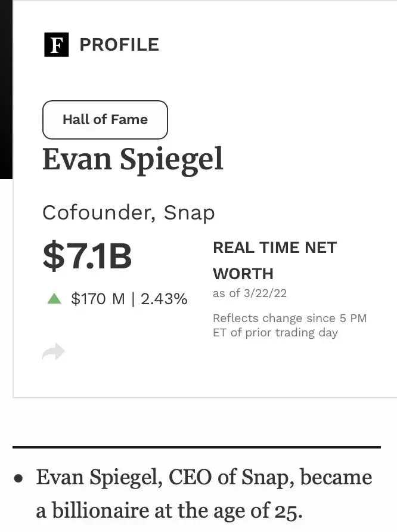Image resolution: width=397 pixels, height=532 pixels.
Task: Click the $170 M change amount
Action: 98,299
